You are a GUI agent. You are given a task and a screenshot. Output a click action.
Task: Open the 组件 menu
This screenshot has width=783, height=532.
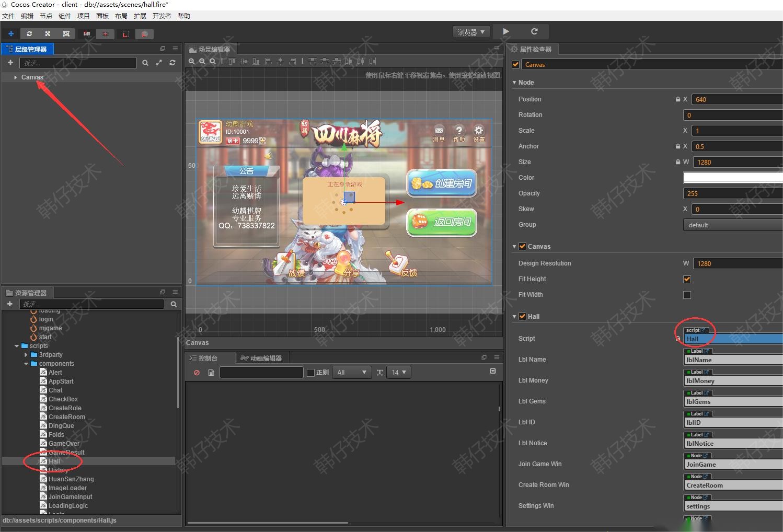point(65,16)
